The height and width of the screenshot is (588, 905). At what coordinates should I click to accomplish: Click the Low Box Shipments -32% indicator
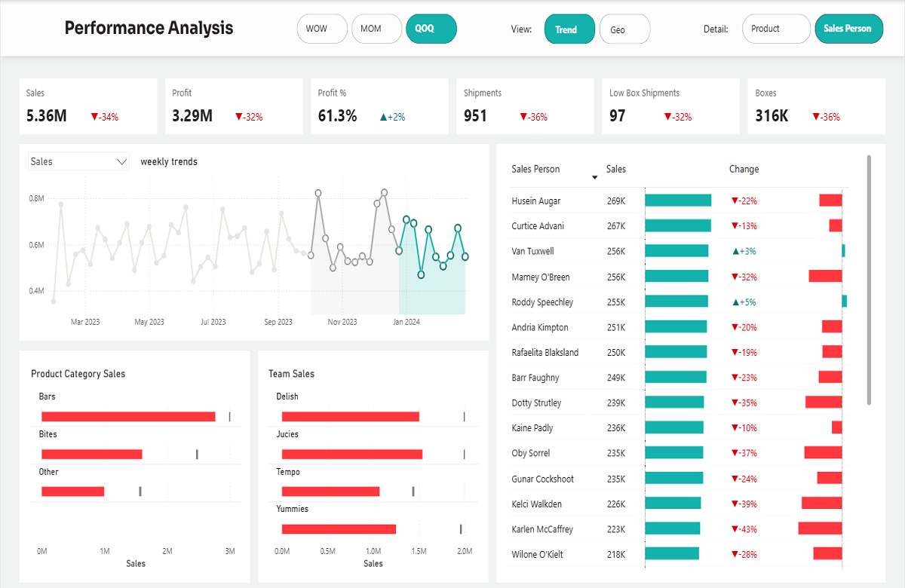tap(678, 117)
